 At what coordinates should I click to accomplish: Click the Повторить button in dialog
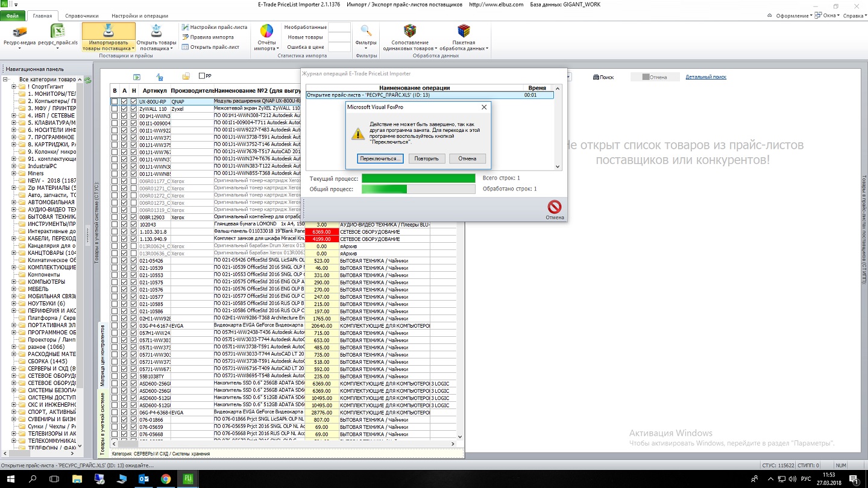coord(427,158)
